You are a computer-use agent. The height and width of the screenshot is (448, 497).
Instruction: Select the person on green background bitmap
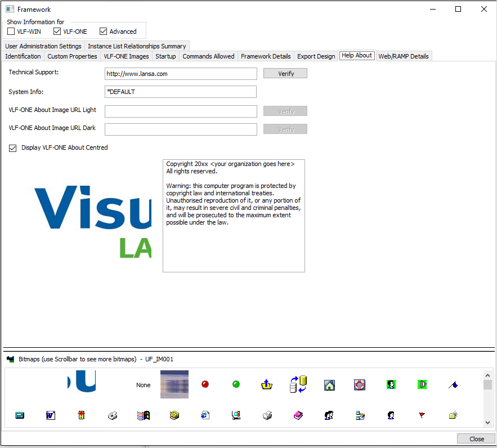tap(391, 384)
